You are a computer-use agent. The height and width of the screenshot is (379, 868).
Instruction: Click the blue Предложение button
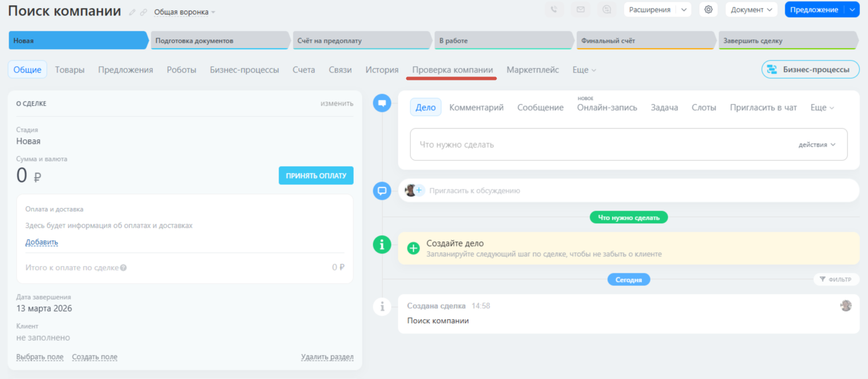814,10
